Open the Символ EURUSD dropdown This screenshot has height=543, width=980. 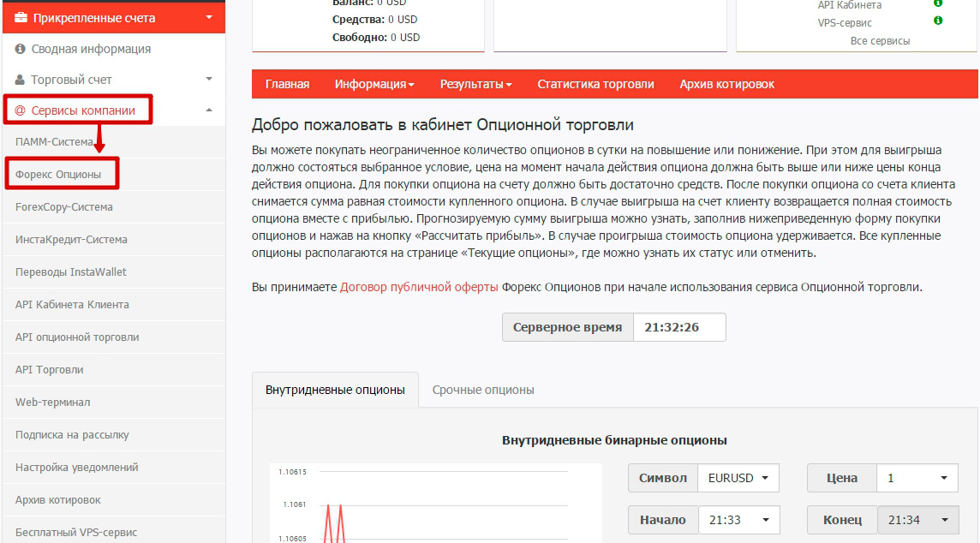(x=738, y=478)
